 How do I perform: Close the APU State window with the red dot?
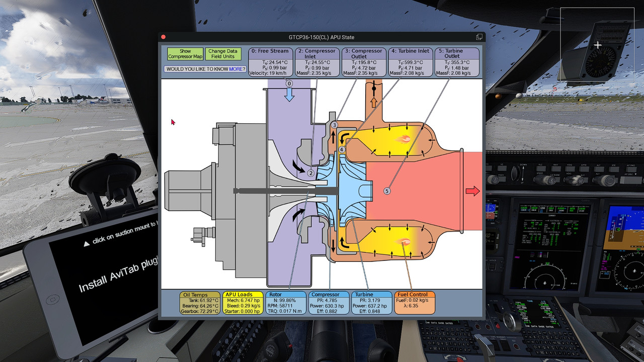163,37
